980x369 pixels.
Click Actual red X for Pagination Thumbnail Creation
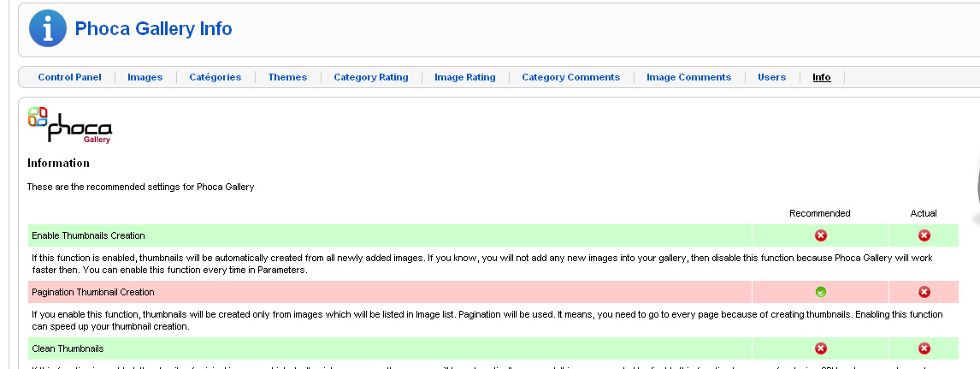point(924,292)
